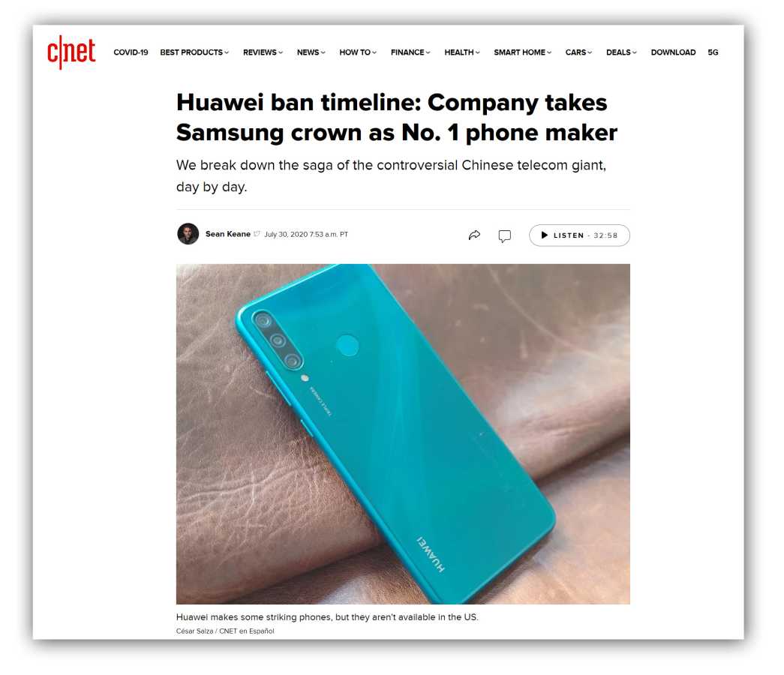The image size is (784, 675).
Task: Play the article audio with the Listen button
Action: pos(579,235)
